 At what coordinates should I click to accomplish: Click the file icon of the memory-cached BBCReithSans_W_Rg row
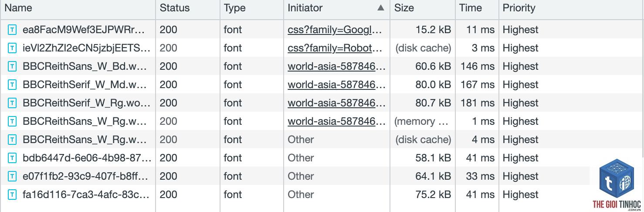point(13,122)
